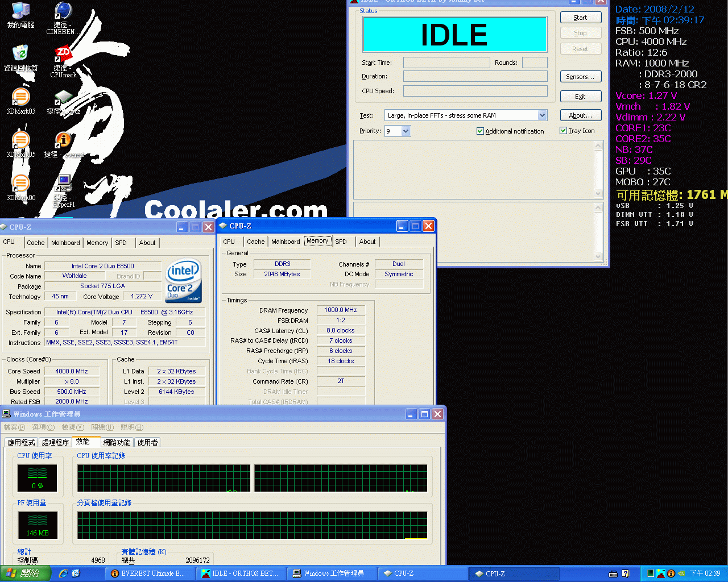Open Cache tab in front CPU-Z window

pyautogui.click(x=256, y=242)
